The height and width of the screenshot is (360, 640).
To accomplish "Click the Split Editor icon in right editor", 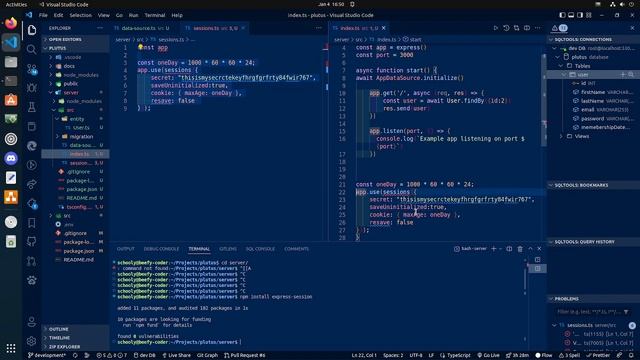I will 527,28.
